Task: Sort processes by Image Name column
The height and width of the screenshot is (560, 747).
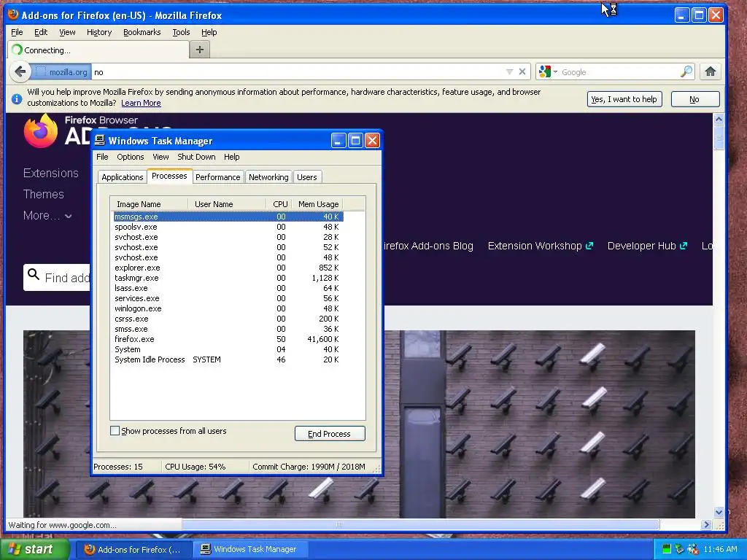Action: click(x=149, y=204)
